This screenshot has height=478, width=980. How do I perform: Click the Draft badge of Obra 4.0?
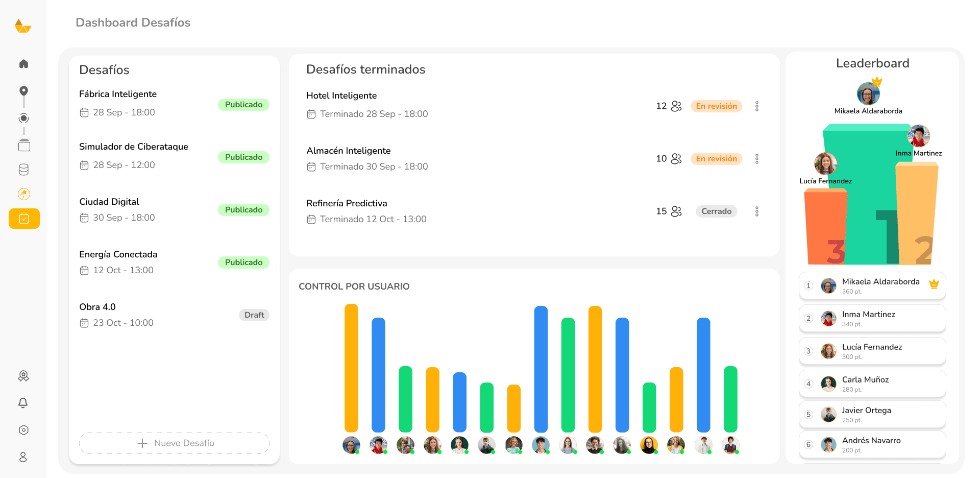(254, 315)
